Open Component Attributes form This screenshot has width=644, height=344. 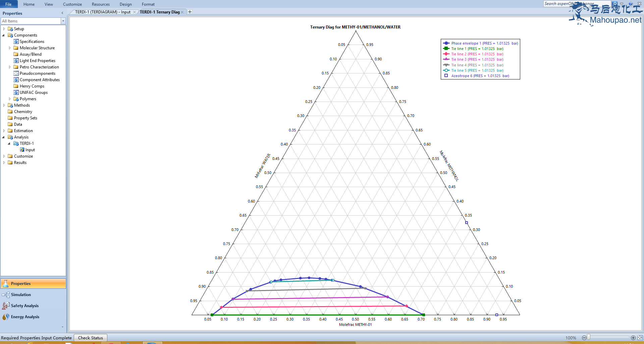(x=37, y=80)
